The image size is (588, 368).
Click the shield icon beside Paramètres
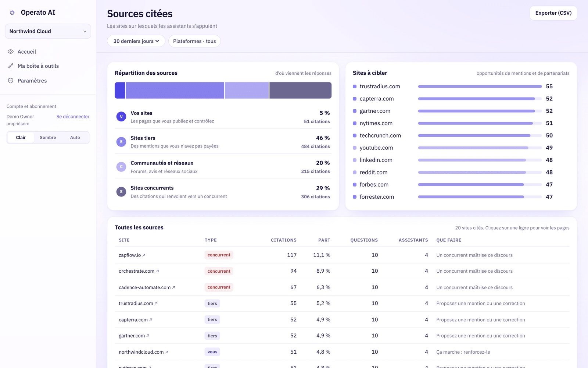[x=11, y=81]
